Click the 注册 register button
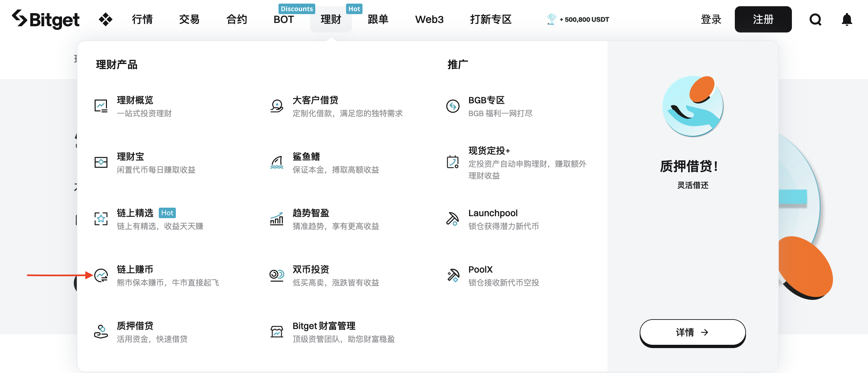 coord(763,19)
